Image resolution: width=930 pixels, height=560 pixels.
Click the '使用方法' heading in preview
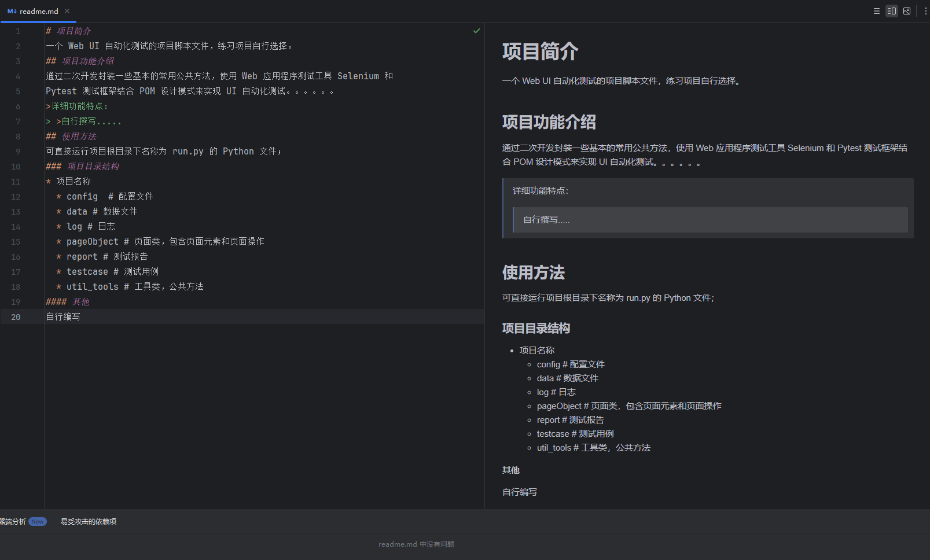click(x=533, y=272)
